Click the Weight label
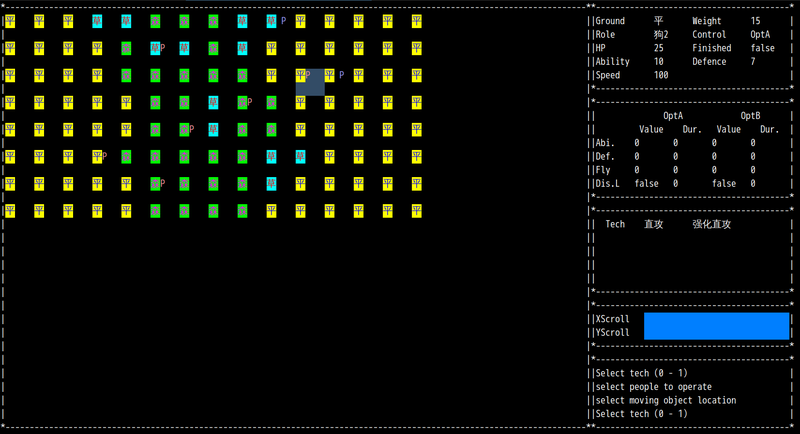The height and width of the screenshot is (434, 800). tap(707, 21)
